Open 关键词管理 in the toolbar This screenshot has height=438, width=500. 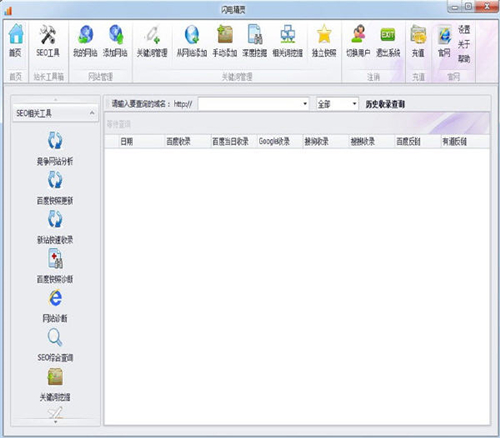point(152,40)
